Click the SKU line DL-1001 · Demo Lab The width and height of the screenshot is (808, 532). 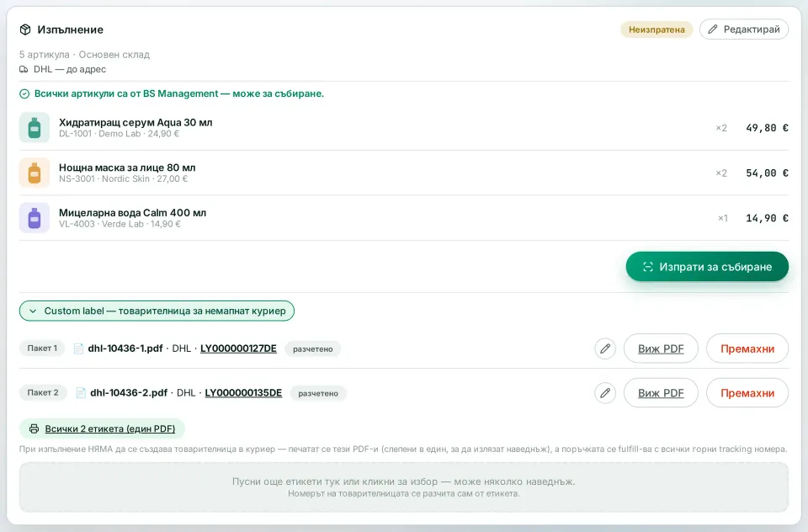[x=119, y=134]
